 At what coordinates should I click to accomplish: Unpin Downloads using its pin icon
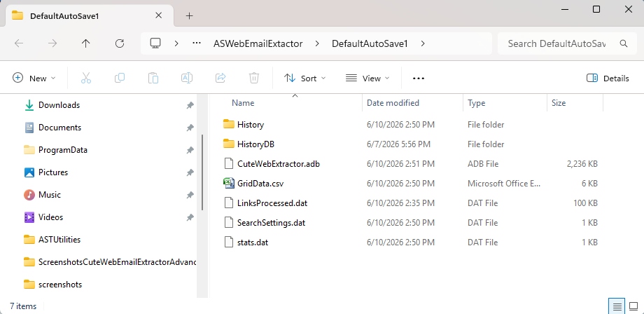click(x=190, y=106)
